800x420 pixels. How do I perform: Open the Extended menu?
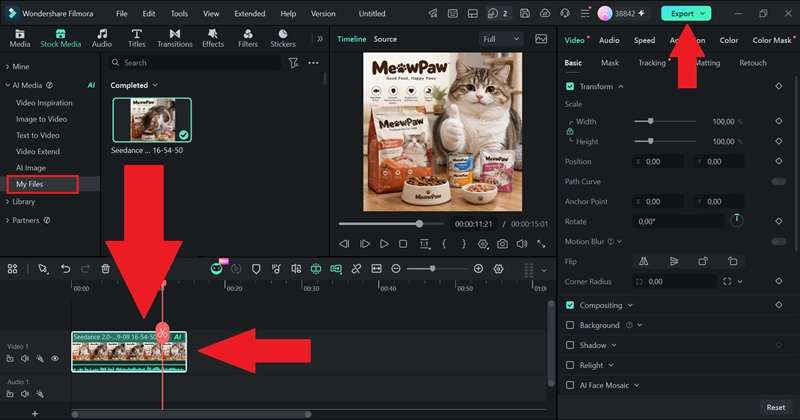pyautogui.click(x=249, y=13)
